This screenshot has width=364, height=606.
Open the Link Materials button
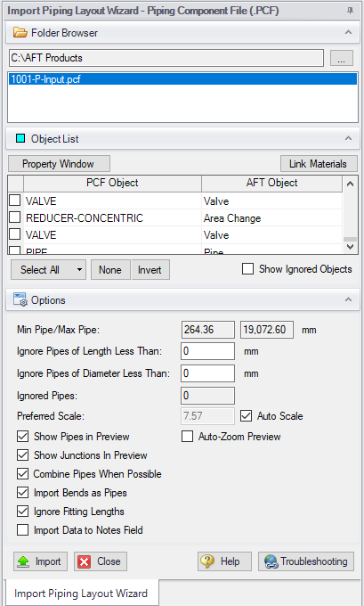click(x=318, y=164)
